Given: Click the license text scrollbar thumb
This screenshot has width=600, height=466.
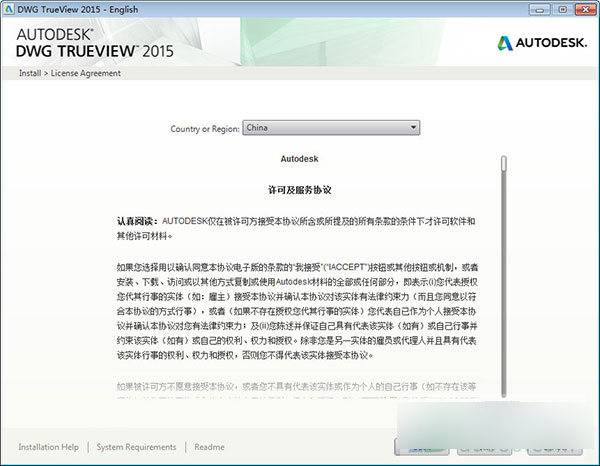Looking at the screenshot, I should pyautogui.click(x=504, y=163).
